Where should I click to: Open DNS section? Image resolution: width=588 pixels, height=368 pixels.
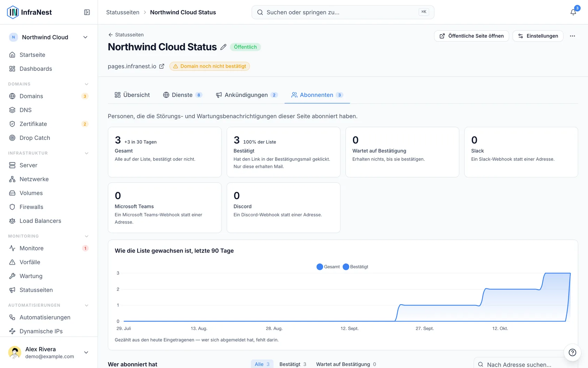(49, 110)
